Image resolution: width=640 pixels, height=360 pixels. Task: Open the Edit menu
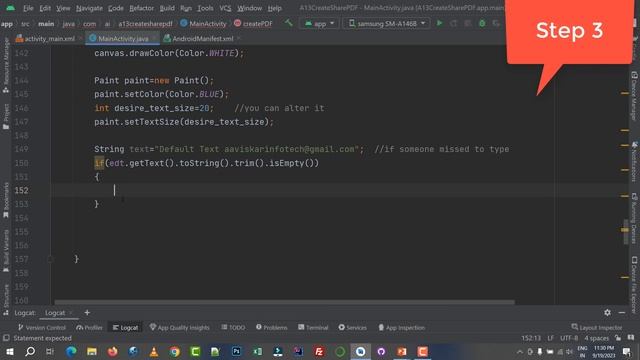(x=45, y=8)
